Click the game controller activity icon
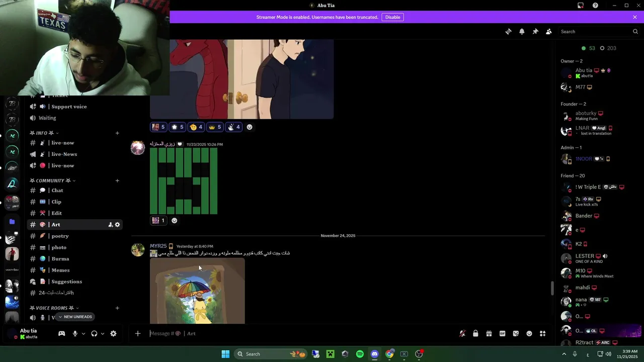The height and width of the screenshot is (362, 644). point(61,333)
